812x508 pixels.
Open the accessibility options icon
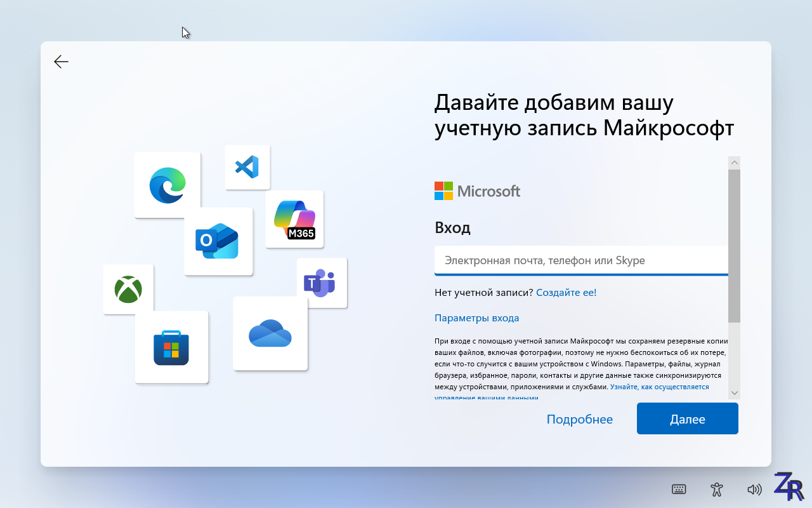click(717, 489)
